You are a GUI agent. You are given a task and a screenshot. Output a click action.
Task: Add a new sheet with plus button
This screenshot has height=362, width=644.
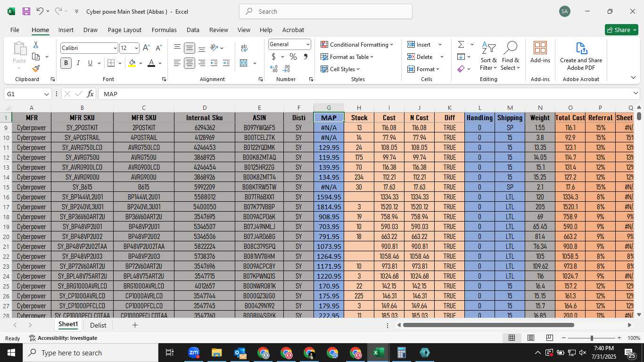[x=135, y=325]
